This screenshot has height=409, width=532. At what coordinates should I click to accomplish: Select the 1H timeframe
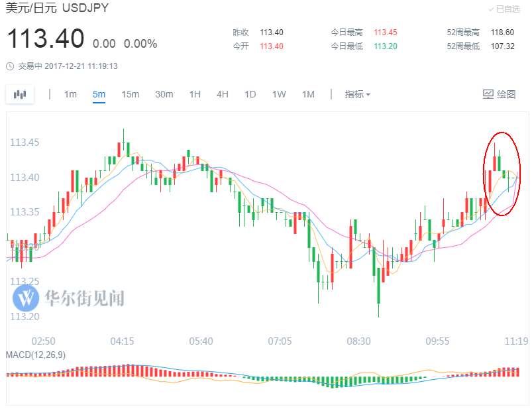(x=195, y=94)
